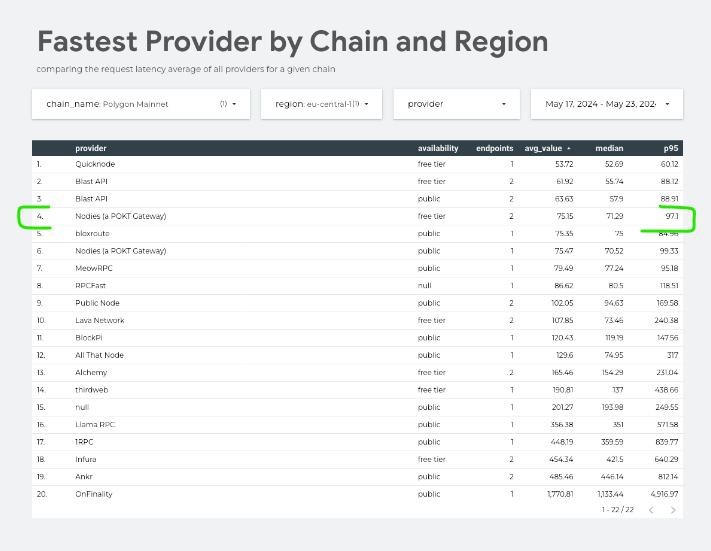Image resolution: width=711 pixels, height=551 pixels.
Task: Go to previous table page
Action: click(649, 510)
